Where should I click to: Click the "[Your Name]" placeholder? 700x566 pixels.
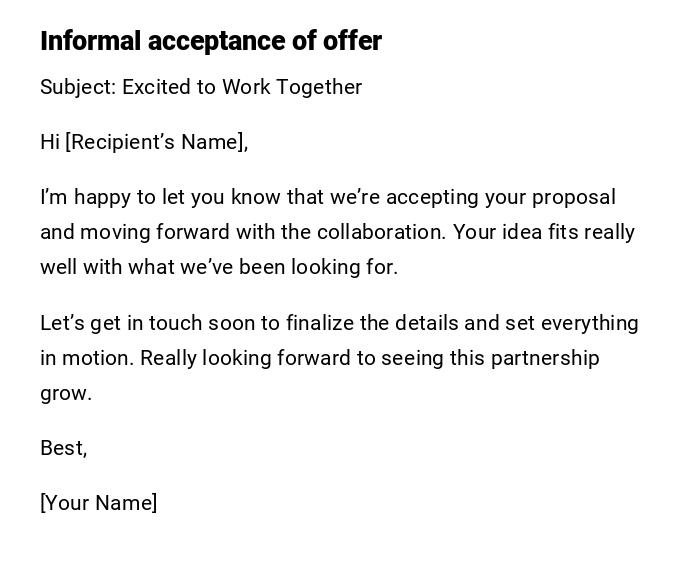point(98,503)
